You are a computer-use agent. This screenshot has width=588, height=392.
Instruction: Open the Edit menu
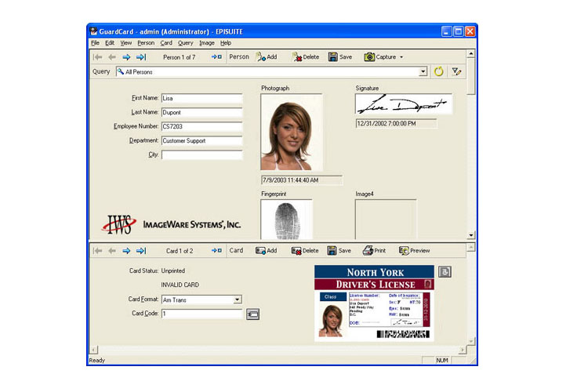tap(110, 43)
